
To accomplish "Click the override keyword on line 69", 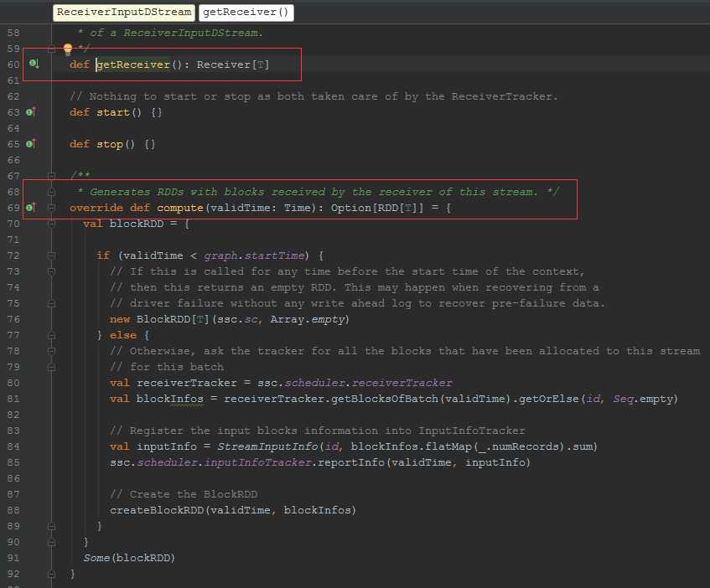I will tap(96, 208).
